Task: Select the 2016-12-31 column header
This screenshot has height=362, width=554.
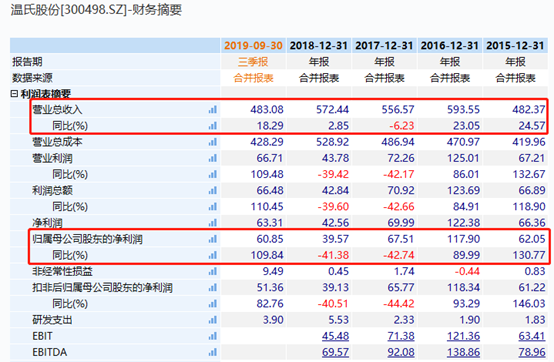Action: pyautogui.click(x=449, y=46)
